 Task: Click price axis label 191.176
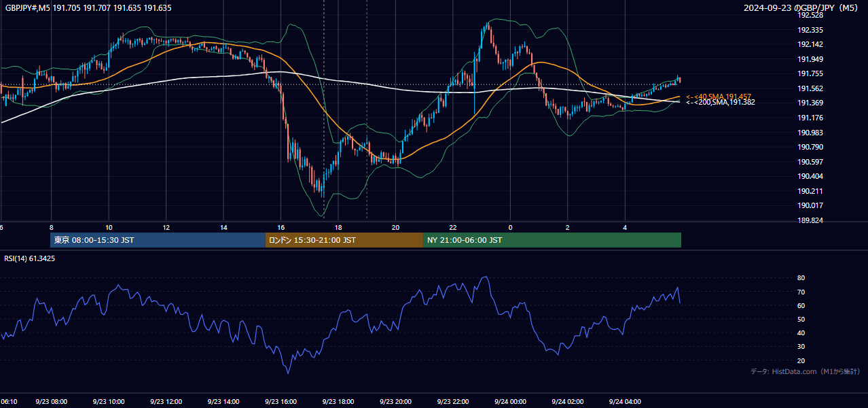(810, 118)
